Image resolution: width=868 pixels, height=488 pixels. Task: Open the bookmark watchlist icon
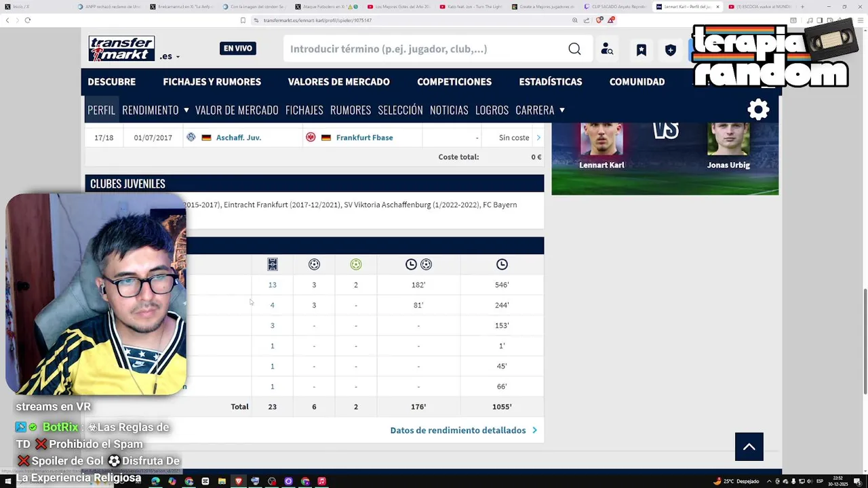[641, 49]
